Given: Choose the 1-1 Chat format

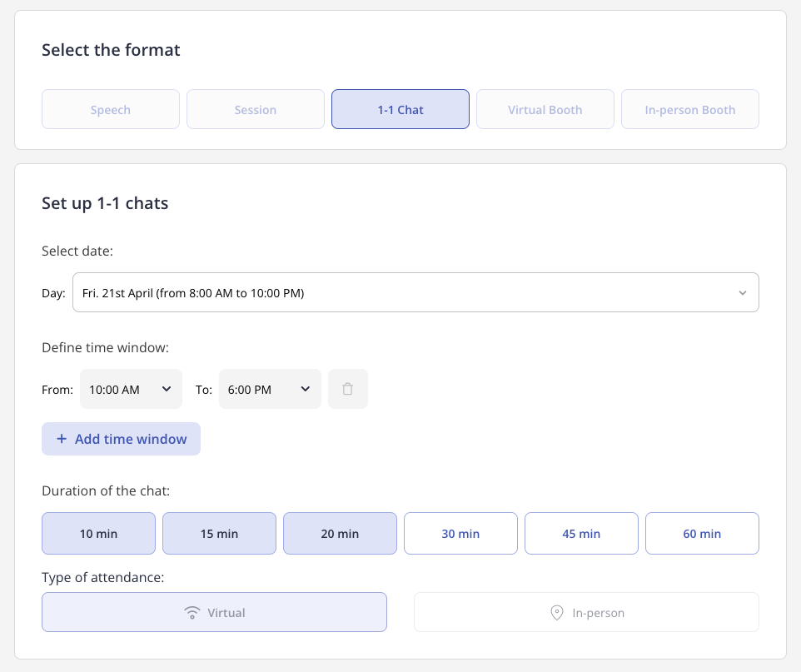Looking at the screenshot, I should pos(400,109).
